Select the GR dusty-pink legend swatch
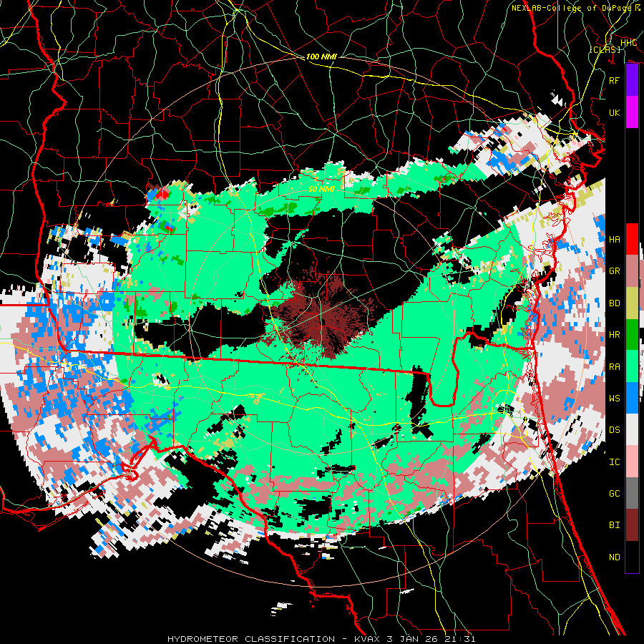The height and width of the screenshot is (644, 644). click(632, 271)
